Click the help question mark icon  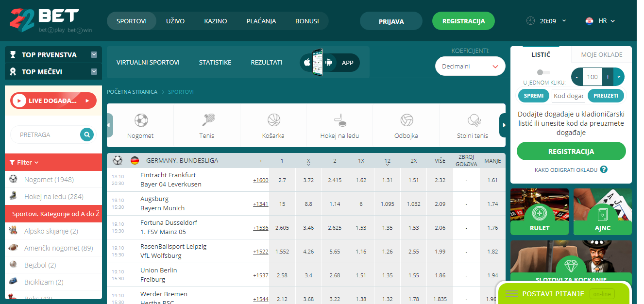[604, 169]
